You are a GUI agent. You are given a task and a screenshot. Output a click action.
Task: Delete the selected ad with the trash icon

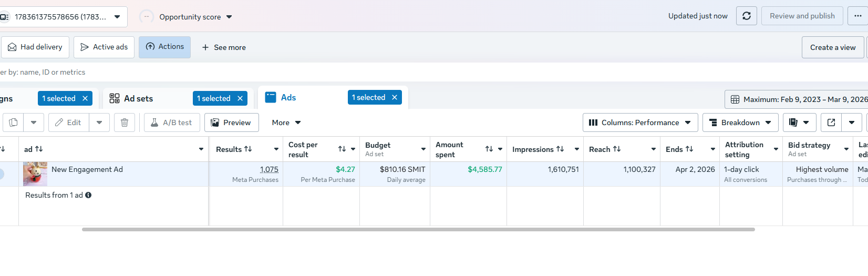tap(125, 122)
